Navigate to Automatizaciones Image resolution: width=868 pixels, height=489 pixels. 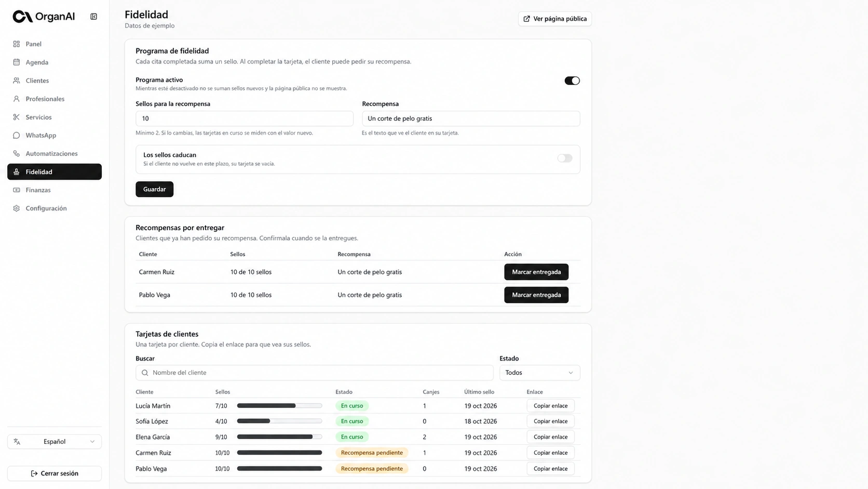[55, 153]
